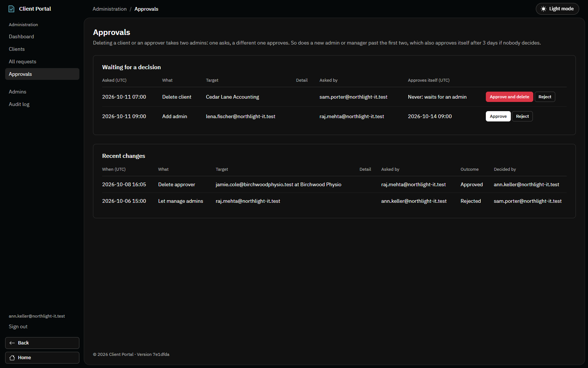588x368 pixels.
Task: Click the 2026-10-14 09:00 auto-approve time
Action: (430, 116)
